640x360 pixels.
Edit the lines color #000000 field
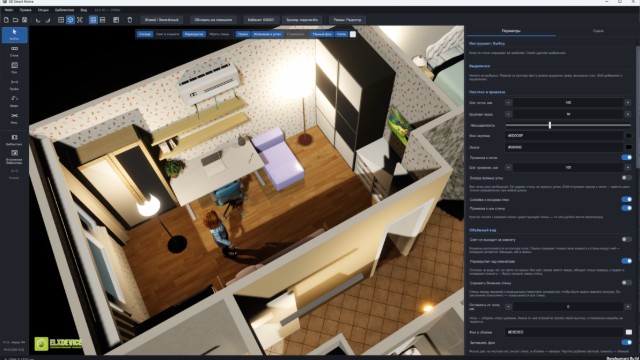tap(564, 147)
